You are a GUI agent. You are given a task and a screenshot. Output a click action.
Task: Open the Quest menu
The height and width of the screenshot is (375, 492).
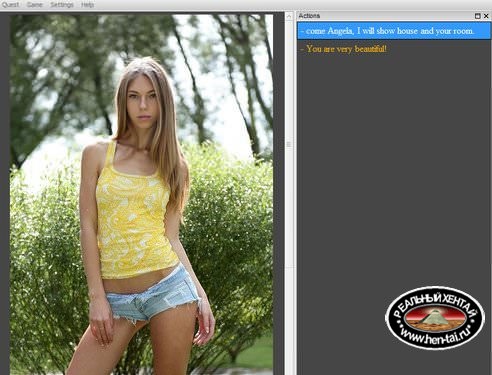tap(10, 5)
